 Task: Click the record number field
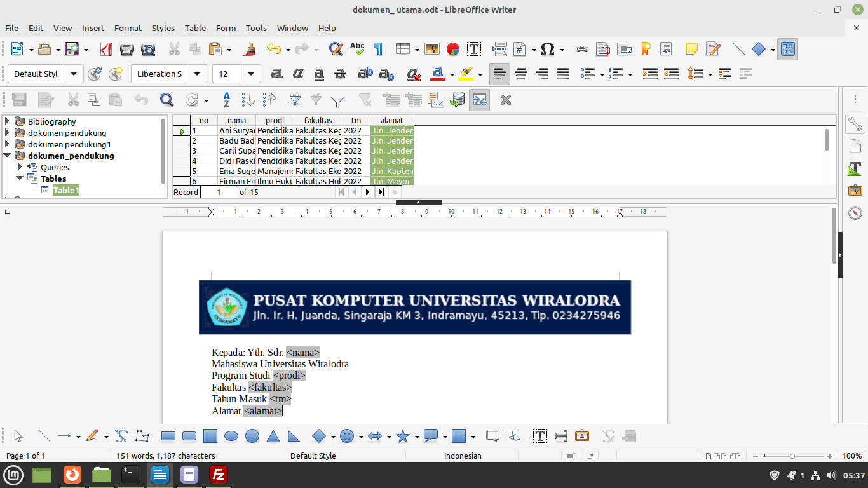tap(219, 192)
